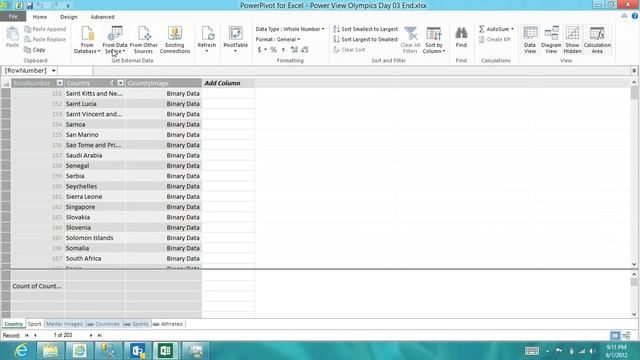Open Sort by Column menu
The image size is (640, 360).
(434, 40)
